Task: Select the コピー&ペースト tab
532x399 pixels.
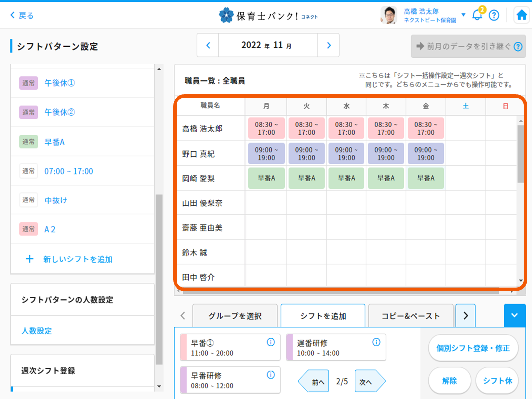Action: (x=410, y=316)
